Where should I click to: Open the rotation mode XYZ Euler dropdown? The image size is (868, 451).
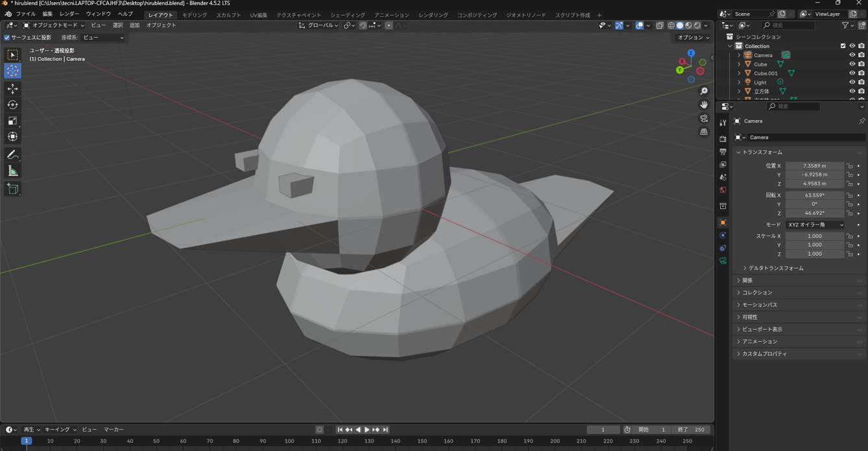coord(815,225)
